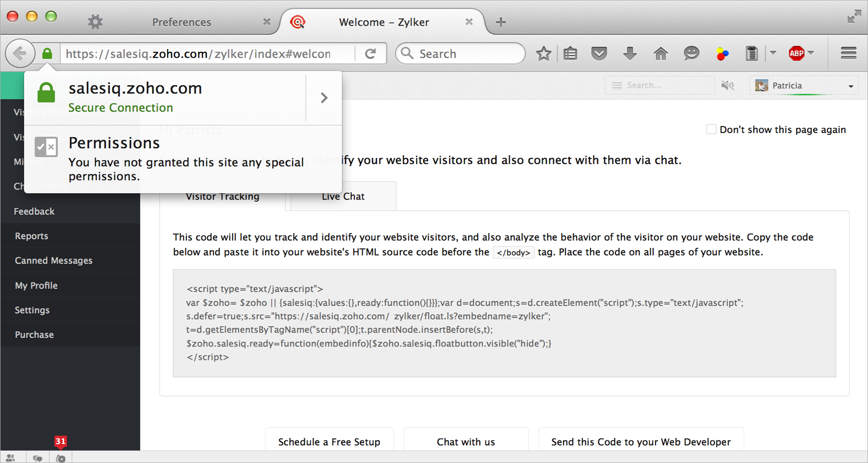Image resolution: width=868 pixels, height=463 pixels.
Task: Click the multicolored circles toolbar icon
Action: 722,53
